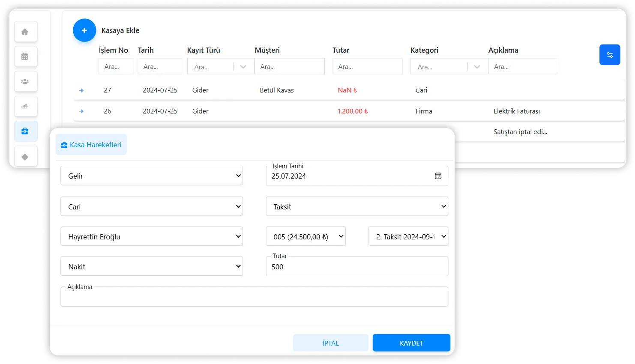Open the Nakit payment method dropdown
This screenshot has width=635, height=364.
(152, 267)
